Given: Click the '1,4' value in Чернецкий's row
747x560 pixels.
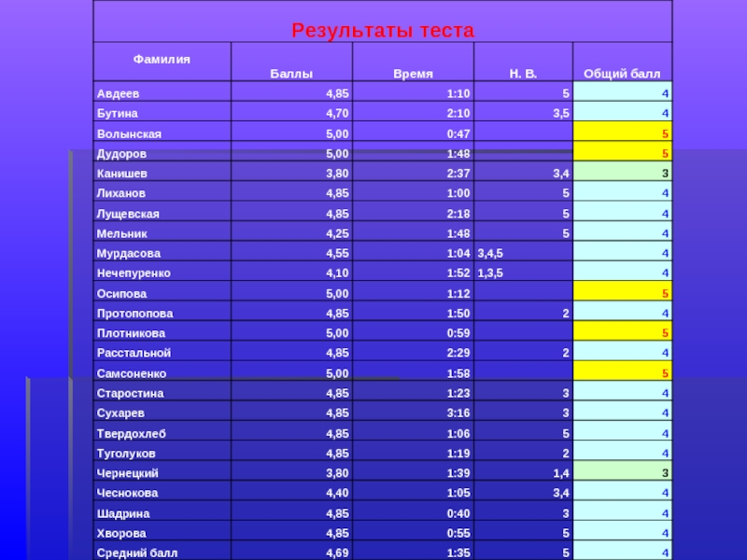Looking at the screenshot, I should click(561, 473).
